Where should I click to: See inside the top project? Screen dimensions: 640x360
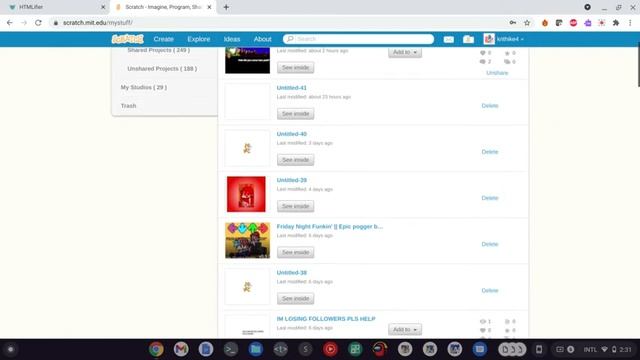click(296, 67)
